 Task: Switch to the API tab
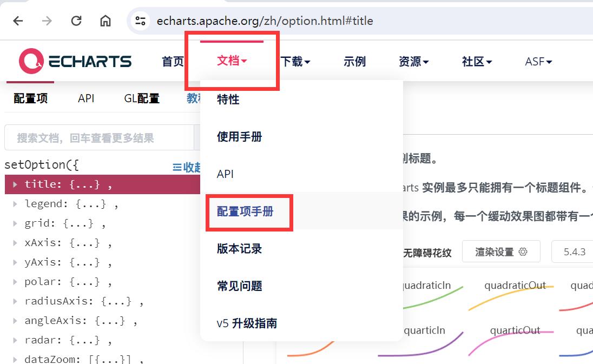click(x=86, y=98)
